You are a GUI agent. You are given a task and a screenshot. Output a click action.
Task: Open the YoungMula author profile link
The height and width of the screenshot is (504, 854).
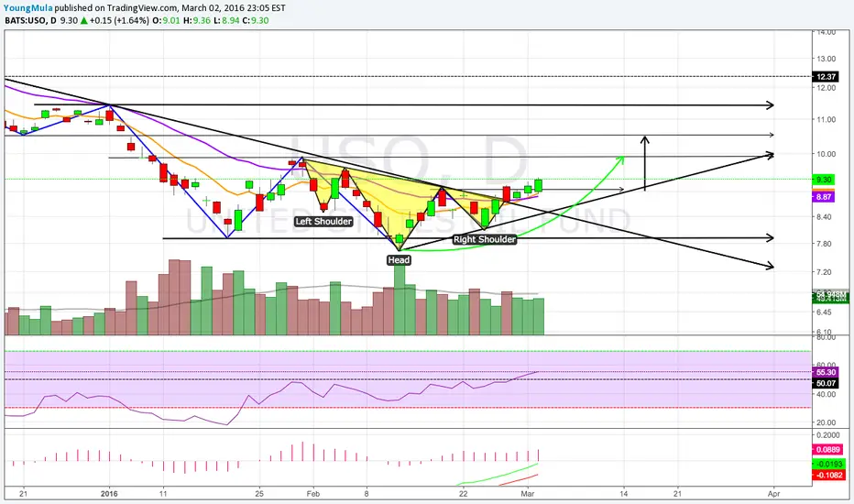tap(27, 8)
